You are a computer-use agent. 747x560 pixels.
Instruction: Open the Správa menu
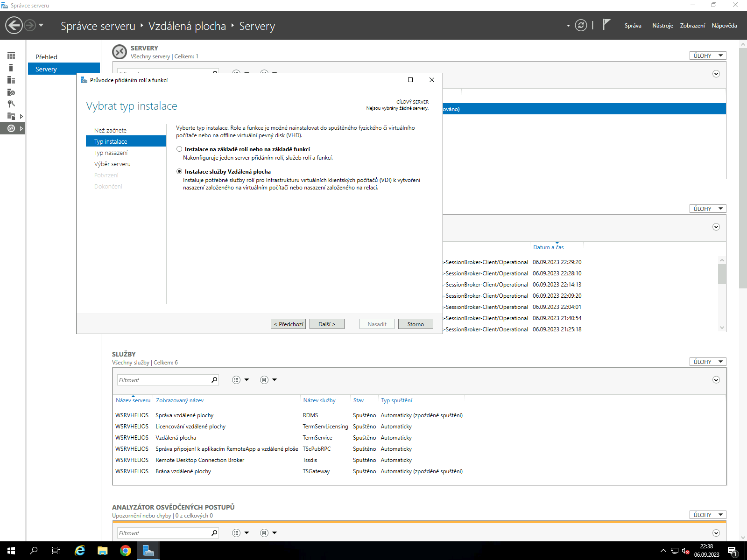pos(633,26)
